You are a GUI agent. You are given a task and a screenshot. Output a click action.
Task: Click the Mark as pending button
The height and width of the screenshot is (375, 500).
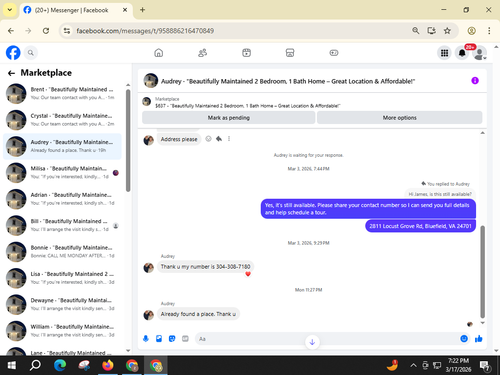(229, 118)
